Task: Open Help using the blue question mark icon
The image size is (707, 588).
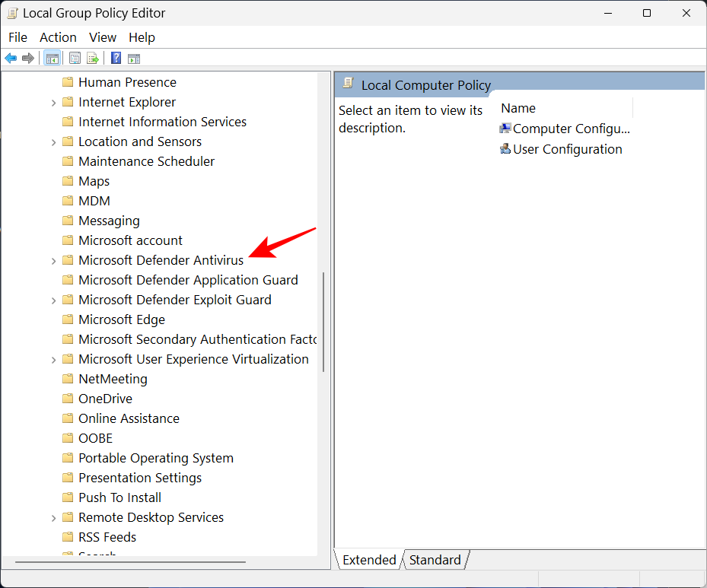Action: click(x=116, y=58)
